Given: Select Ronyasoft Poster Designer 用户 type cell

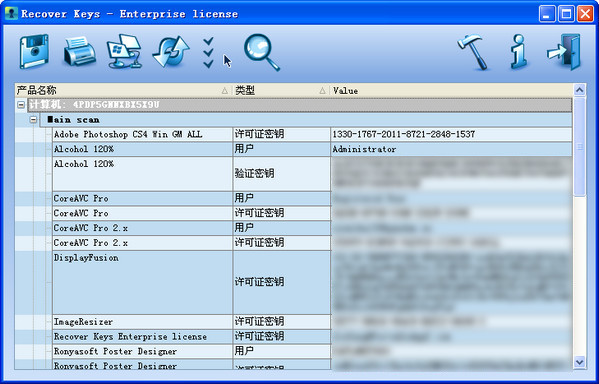Looking at the screenshot, I should (282, 351).
